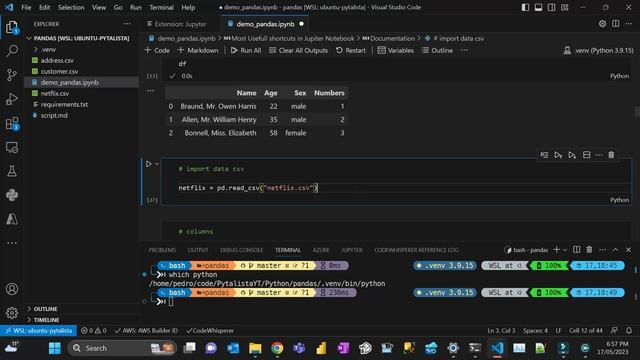The image size is (640, 360).
Task: Toggle secondary side bar layout button
Action: (x=551, y=7)
